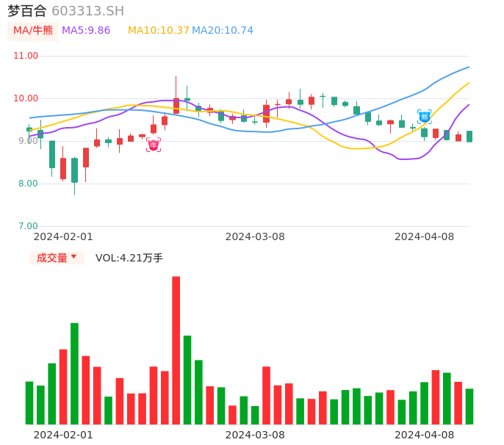
Task: Click the 梦百合 stock name title
Action: click(27, 11)
